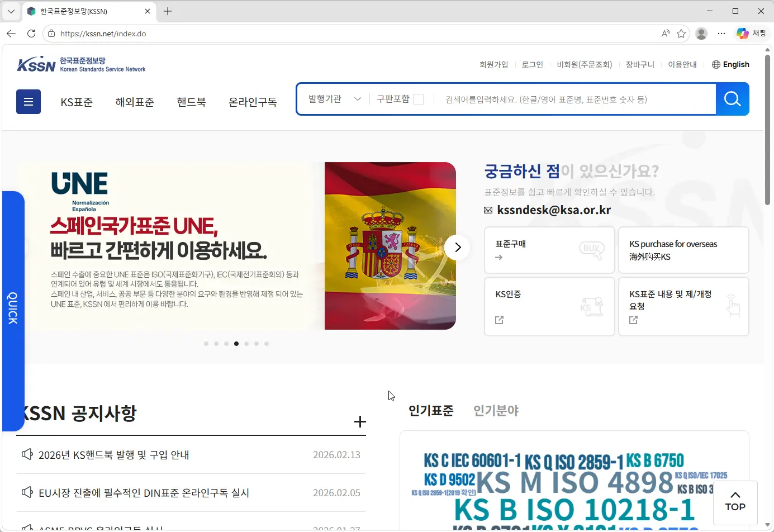Click the megaphone icon for DIN표준 notice
This screenshot has width=774, height=532.
(27, 492)
